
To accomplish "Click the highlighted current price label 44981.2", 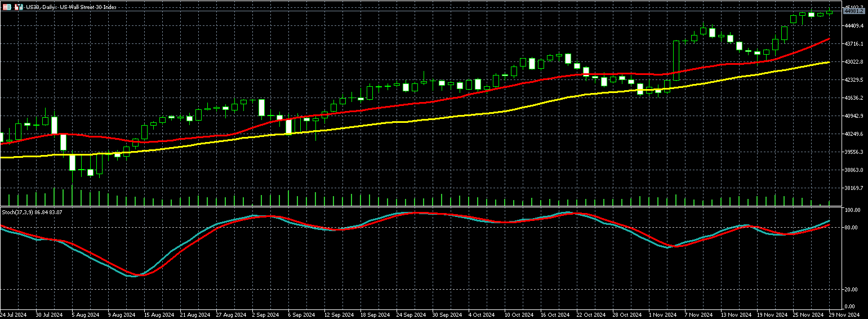I will [854, 11].
